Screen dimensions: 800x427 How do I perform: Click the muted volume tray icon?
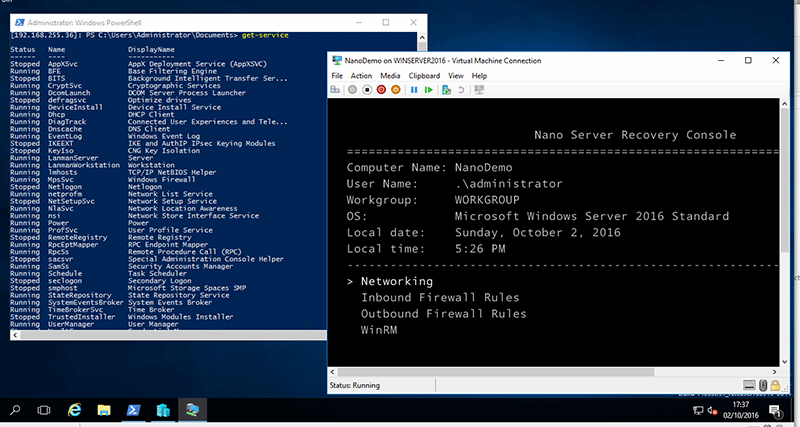pyautogui.click(x=712, y=410)
